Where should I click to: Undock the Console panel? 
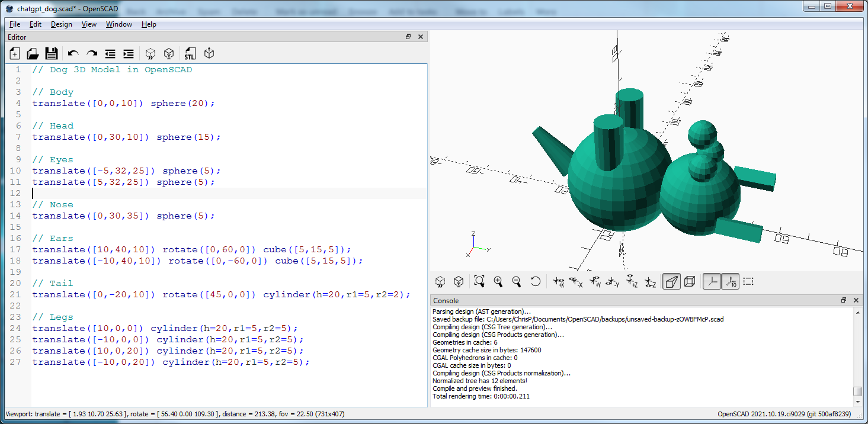click(844, 300)
